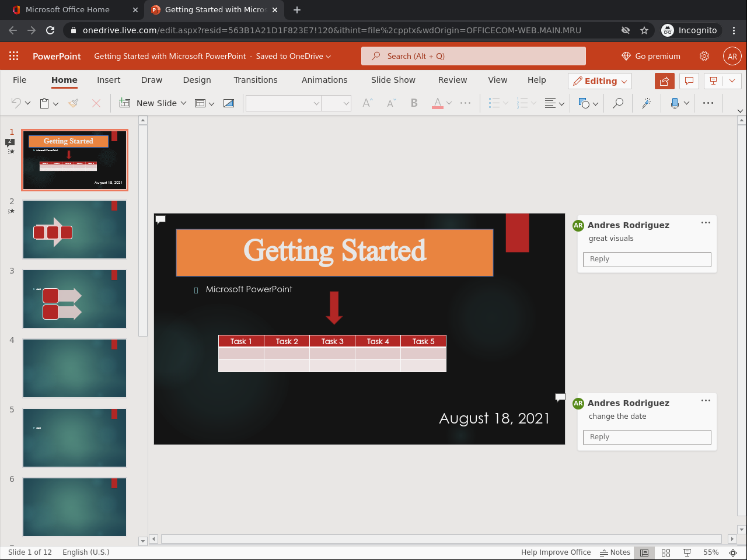Expand the New Slide dropdown arrow
747x560 pixels.
(x=183, y=103)
